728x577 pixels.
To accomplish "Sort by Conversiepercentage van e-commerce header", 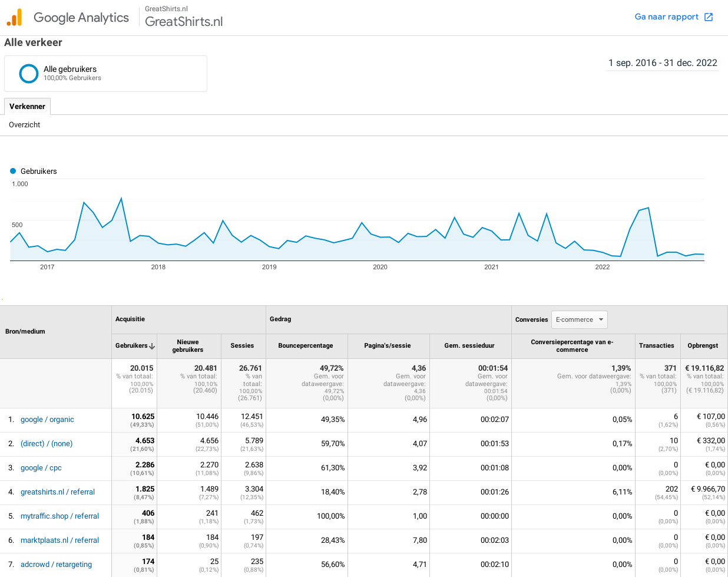I will pos(573,346).
